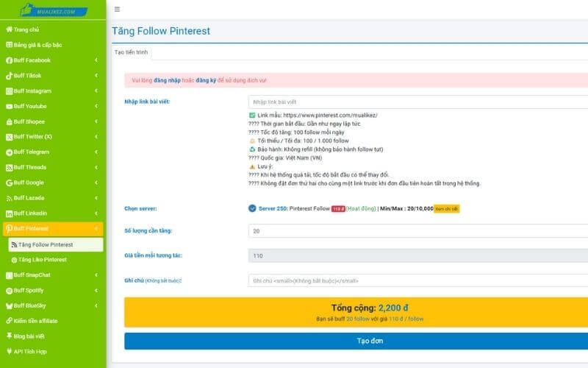Follow the đăng nhập link
Screen dimensions: 588x368
point(168,79)
